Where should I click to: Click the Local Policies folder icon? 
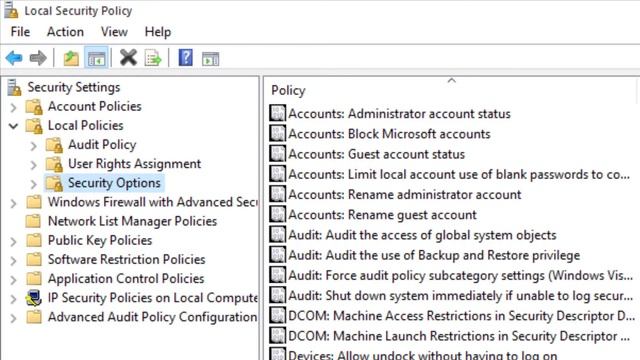point(34,126)
